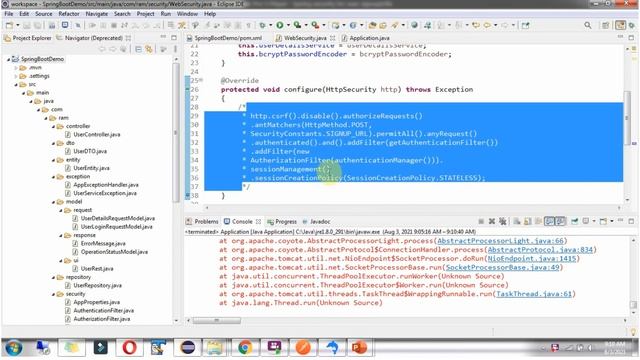
Task: Collapse the security folder
Action: (53, 294)
